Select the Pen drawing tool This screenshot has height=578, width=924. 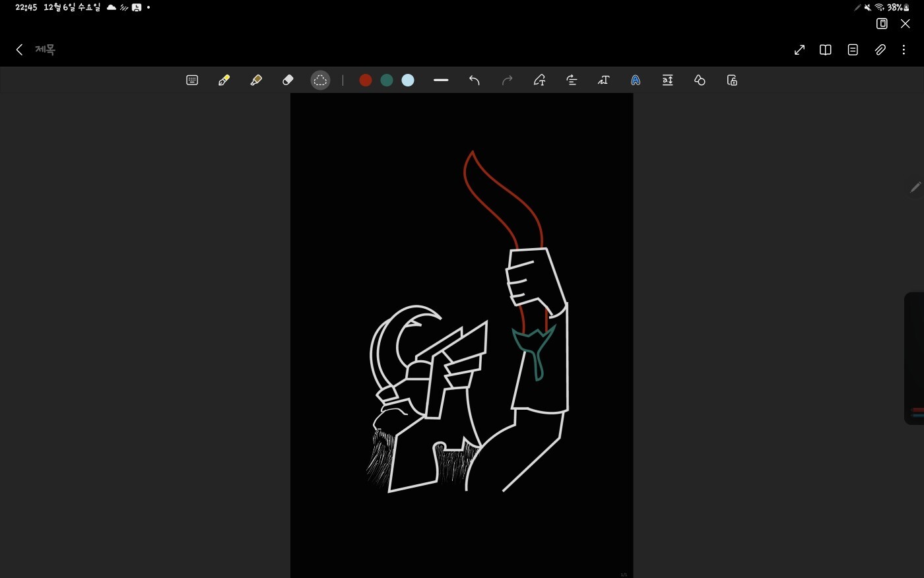(224, 80)
